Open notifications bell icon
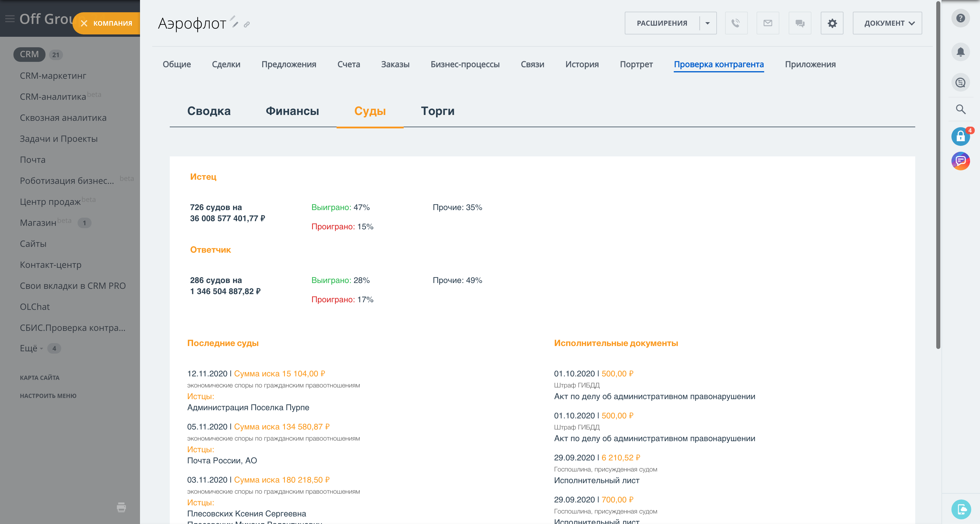Screen dimensions: 980x524 coord(960,52)
